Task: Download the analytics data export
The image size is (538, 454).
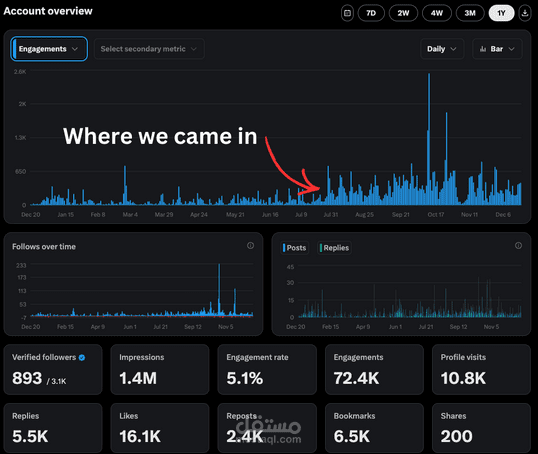Action: click(525, 13)
